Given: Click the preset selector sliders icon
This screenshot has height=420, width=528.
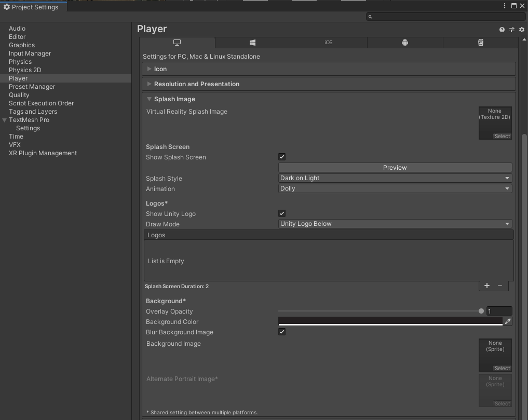Looking at the screenshot, I should 512,30.
